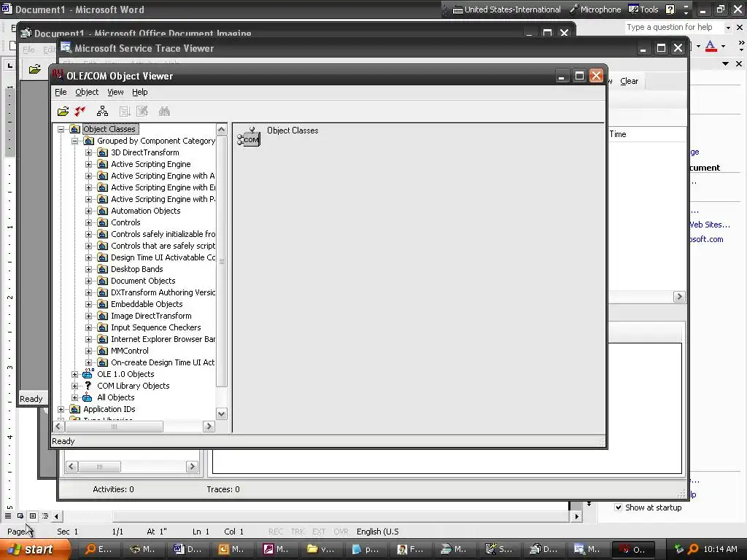The height and width of the screenshot is (560, 747).
Task: Click the Word horizontal scrollbar right arrow
Action: point(577,516)
